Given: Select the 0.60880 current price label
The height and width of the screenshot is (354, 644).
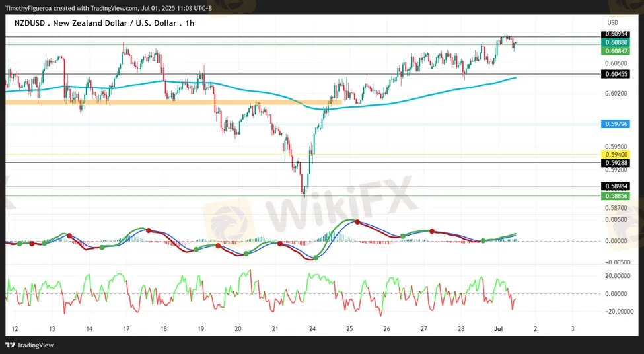Looking at the screenshot, I should click(615, 42).
